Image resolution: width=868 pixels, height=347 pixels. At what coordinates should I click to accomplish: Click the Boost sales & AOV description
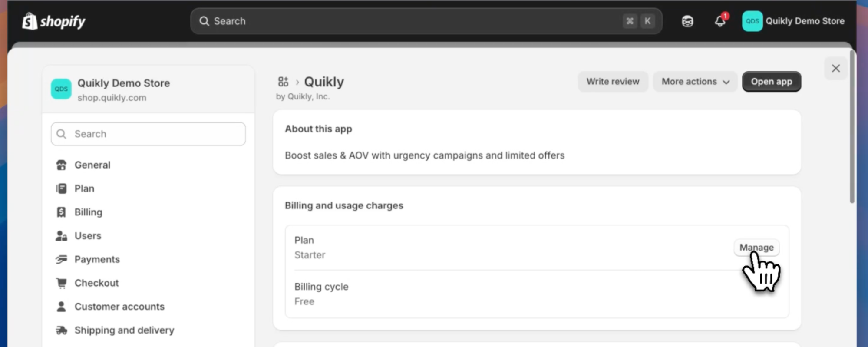pos(425,155)
